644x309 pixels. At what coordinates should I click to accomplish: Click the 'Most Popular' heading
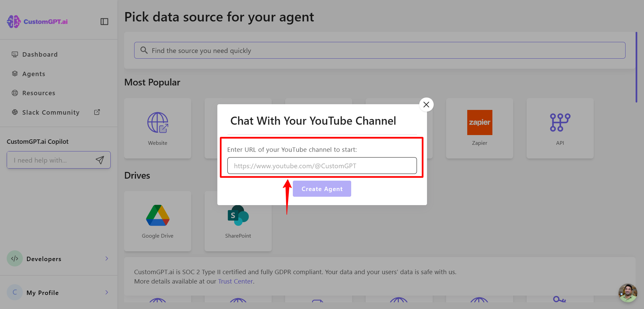point(152,82)
